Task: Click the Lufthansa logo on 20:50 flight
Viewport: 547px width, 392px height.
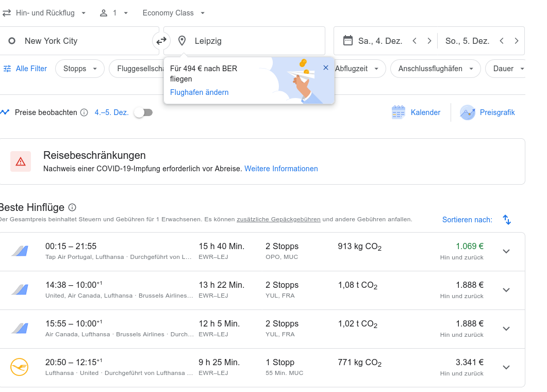Action: coord(19,367)
